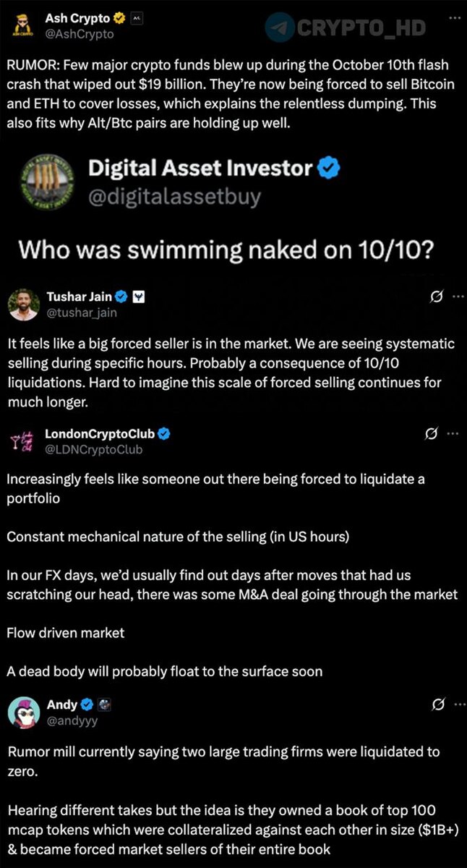Open the @digitalassetbuy handle
This screenshot has width=467, height=868.
pos(174,196)
